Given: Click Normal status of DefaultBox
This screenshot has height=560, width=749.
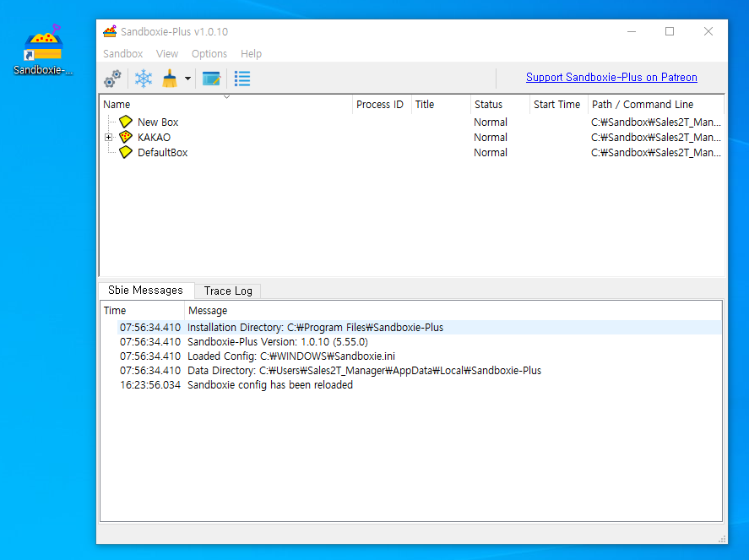Looking at the screenshot, I should pyautogui.click(x=491, y=152).
